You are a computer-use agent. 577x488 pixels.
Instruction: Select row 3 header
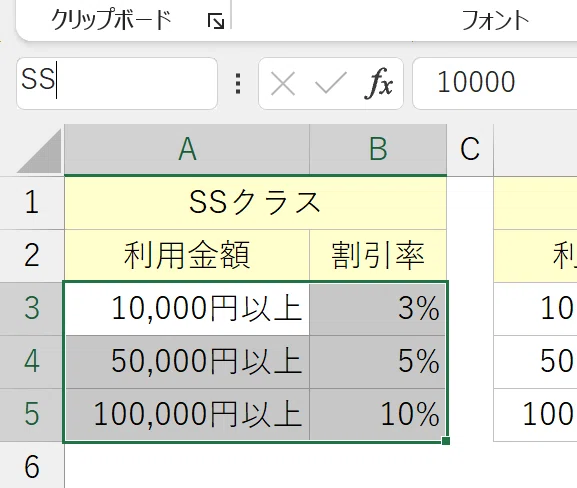(x=32, y=308)
